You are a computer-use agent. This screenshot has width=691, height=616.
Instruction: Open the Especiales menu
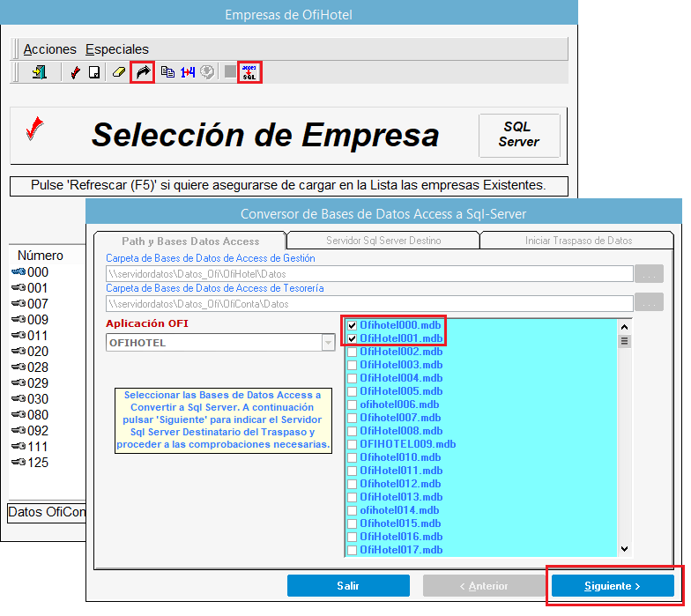(x=116, y=49)
